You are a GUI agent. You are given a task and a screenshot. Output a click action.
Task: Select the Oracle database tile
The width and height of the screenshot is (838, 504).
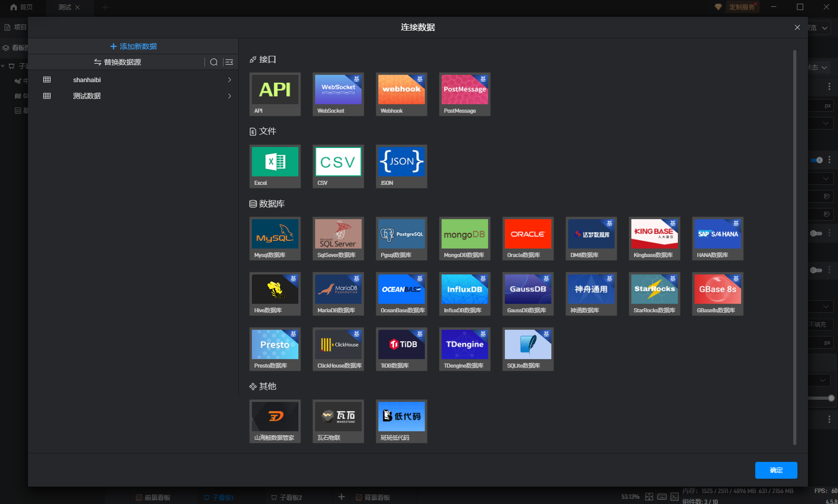point(528,239)
